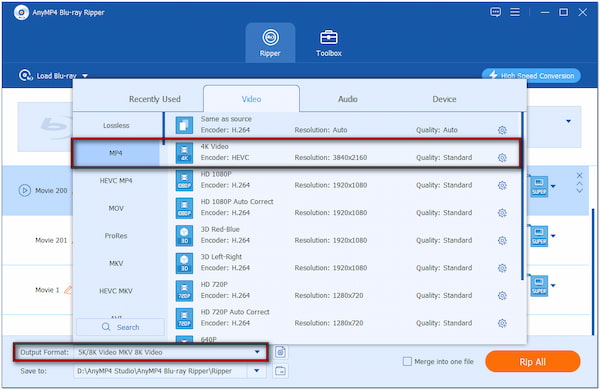Move Movie 200 down with the chevron
Screen dimensions: 600x390
pyautogui.click(x=579, y=190)
